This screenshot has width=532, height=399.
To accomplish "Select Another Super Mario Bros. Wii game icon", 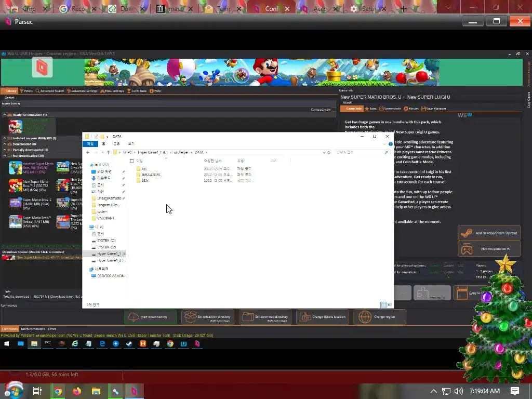I will click(15, 168).
